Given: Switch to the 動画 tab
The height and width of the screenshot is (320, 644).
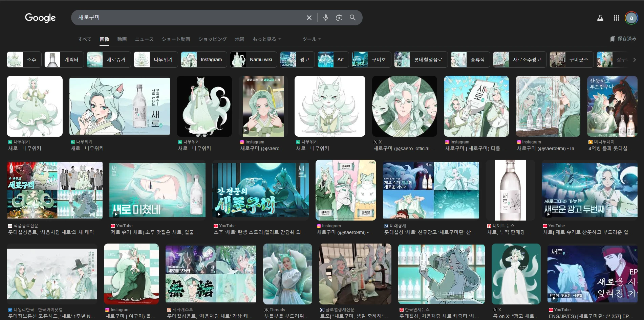Looking at the screenshot, I should pos(122,39).
